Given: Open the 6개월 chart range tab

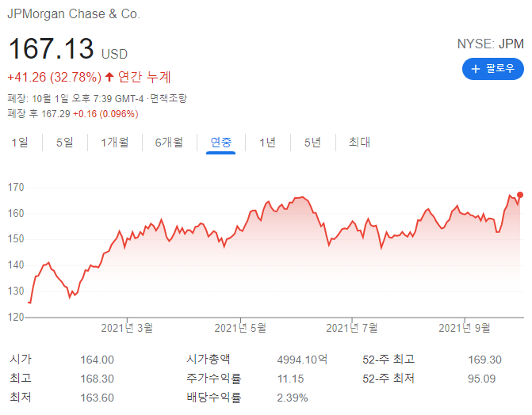Looking at the screenshot, I should coord(169,143).
